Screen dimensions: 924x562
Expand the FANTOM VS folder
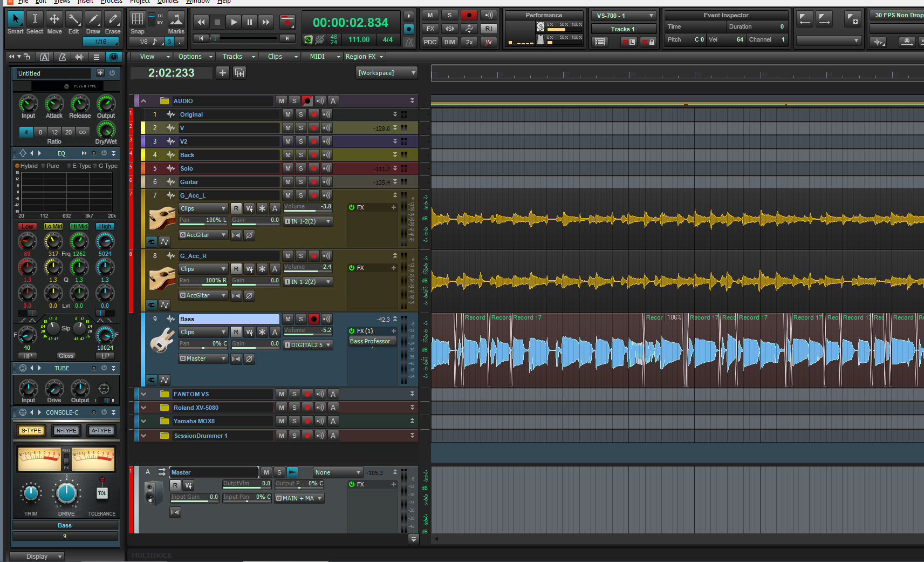(143, 394)
